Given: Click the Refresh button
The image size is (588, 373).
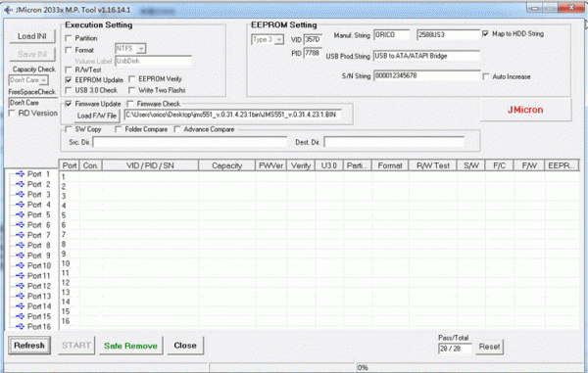Looking at the screenshot, I should 29,346.
